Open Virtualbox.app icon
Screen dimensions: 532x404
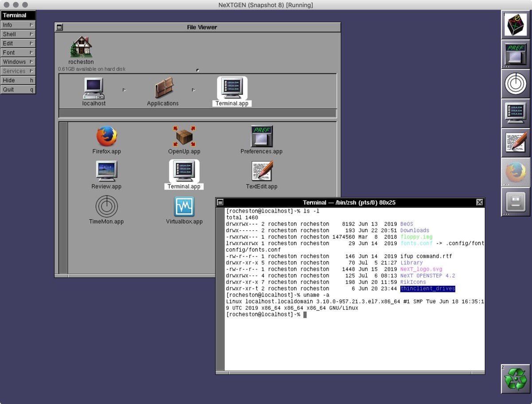[x=184, y=206]
